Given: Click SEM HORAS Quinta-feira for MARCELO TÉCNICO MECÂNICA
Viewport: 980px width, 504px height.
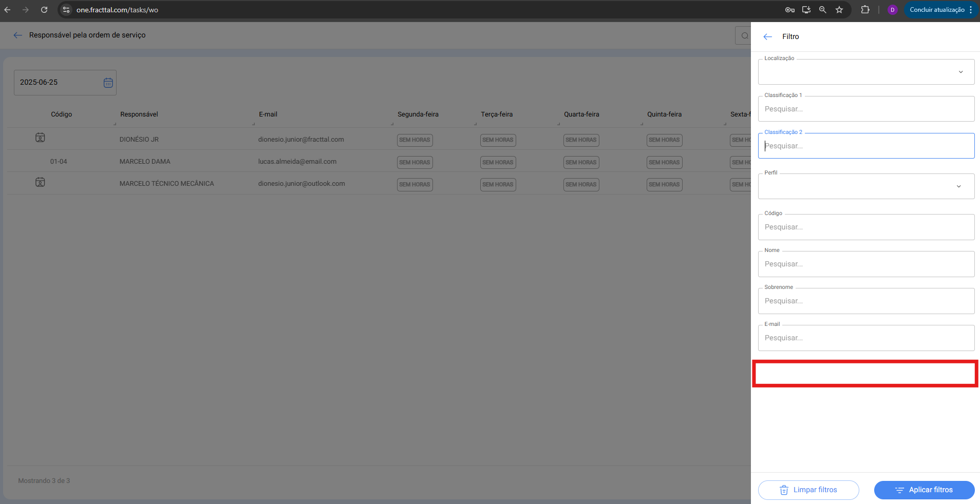Looking at the screenshot, I should [x=665, y=185].
